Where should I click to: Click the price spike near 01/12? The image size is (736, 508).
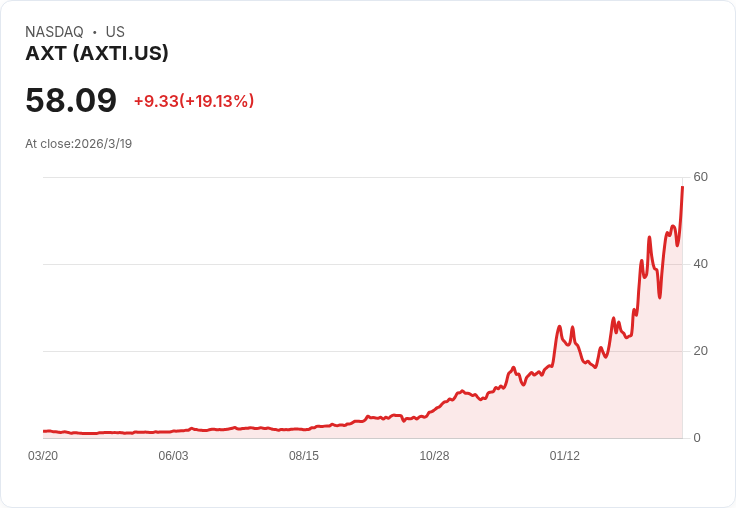559,326
